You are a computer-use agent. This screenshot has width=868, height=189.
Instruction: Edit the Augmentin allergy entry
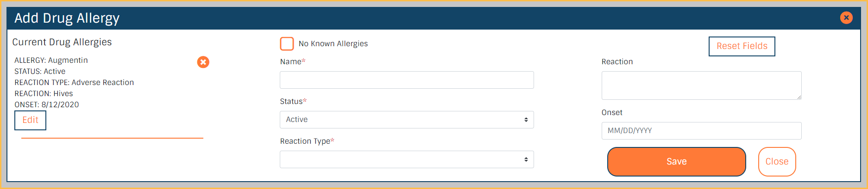(x=30, y=120)
